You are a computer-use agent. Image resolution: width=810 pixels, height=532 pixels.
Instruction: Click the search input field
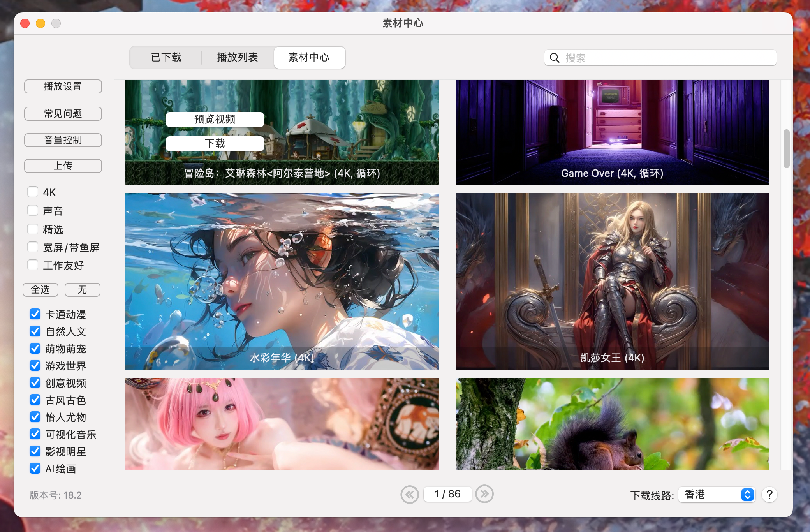(x=661, y=58)
